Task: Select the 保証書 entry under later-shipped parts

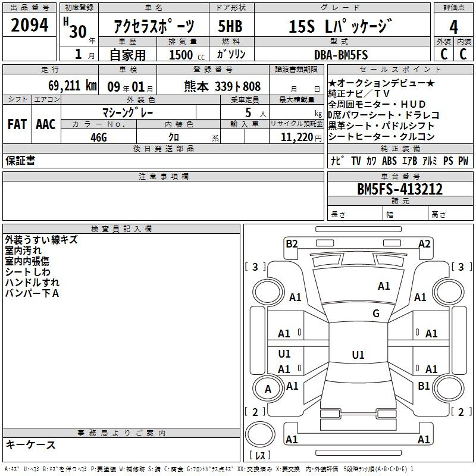Action: pyautogui.click(x=20, y=161)
